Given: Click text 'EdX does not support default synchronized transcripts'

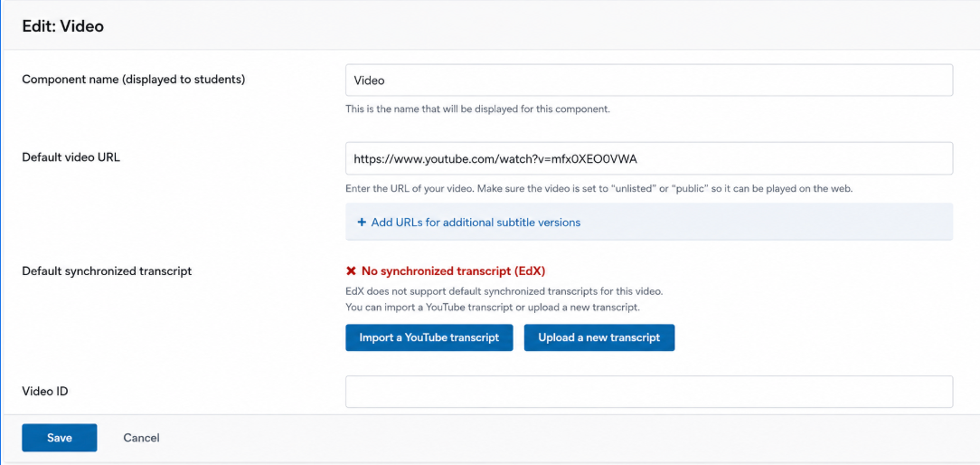Looking at the screenshot, I should [504, 291].
